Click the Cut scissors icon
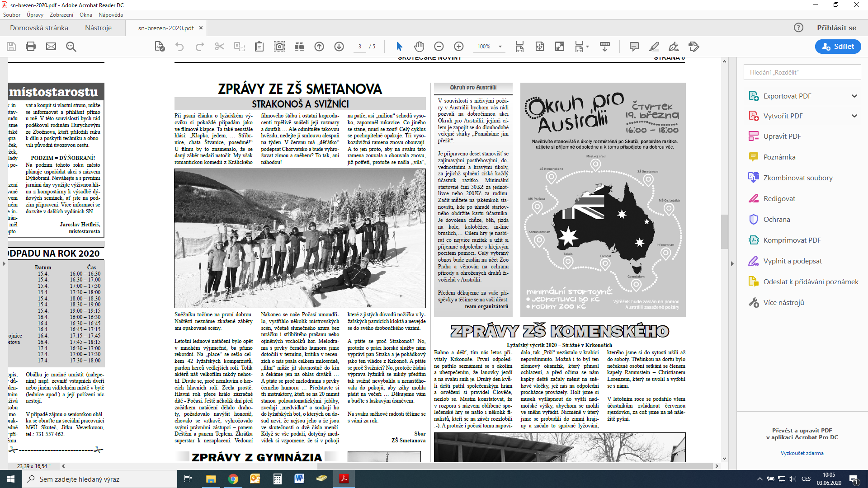The width and height of the screenshot is (868, 488). click(220, 47)
